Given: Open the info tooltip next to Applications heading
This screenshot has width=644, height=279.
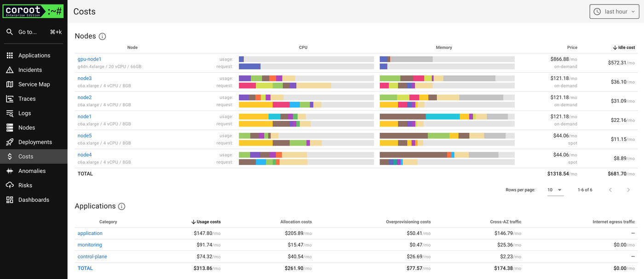Looking at the screenshot, I should [x=121, y=206].
